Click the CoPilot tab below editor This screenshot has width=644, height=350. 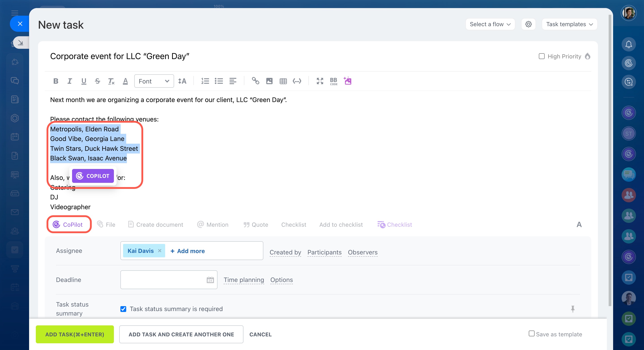tap(68, 224)
